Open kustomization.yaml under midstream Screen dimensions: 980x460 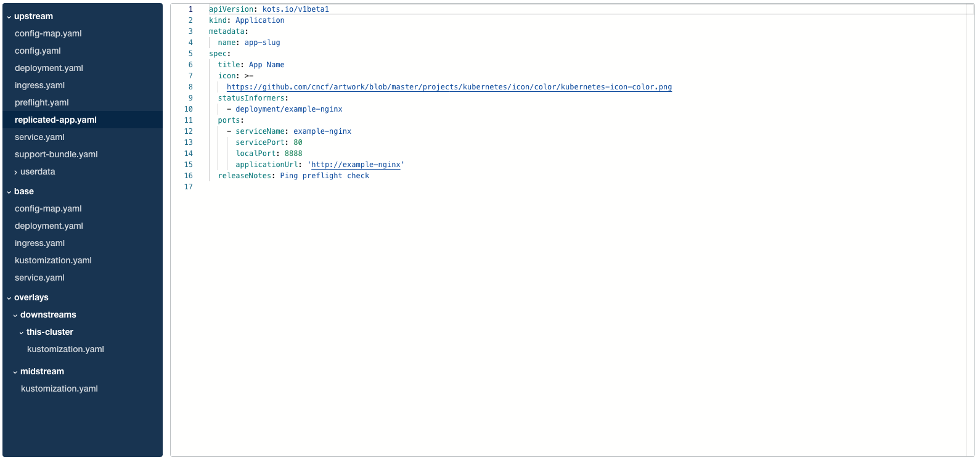pos(59,389)
